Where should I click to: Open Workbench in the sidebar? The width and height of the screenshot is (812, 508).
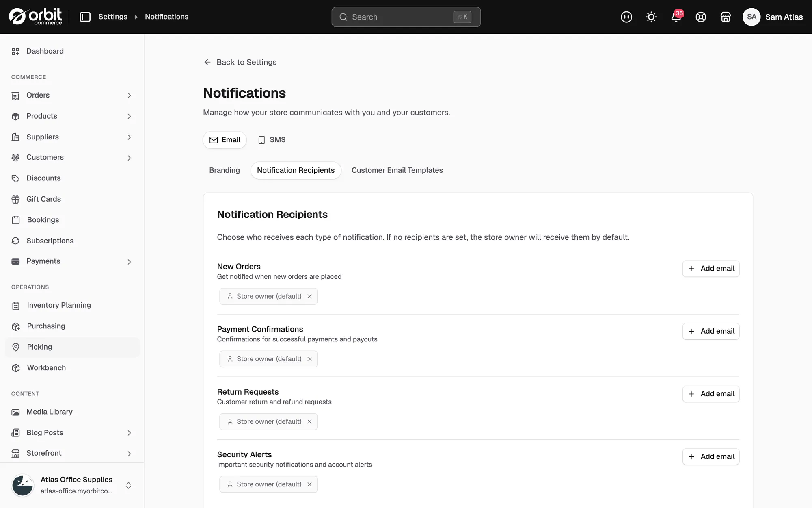[x=72, y=368]
